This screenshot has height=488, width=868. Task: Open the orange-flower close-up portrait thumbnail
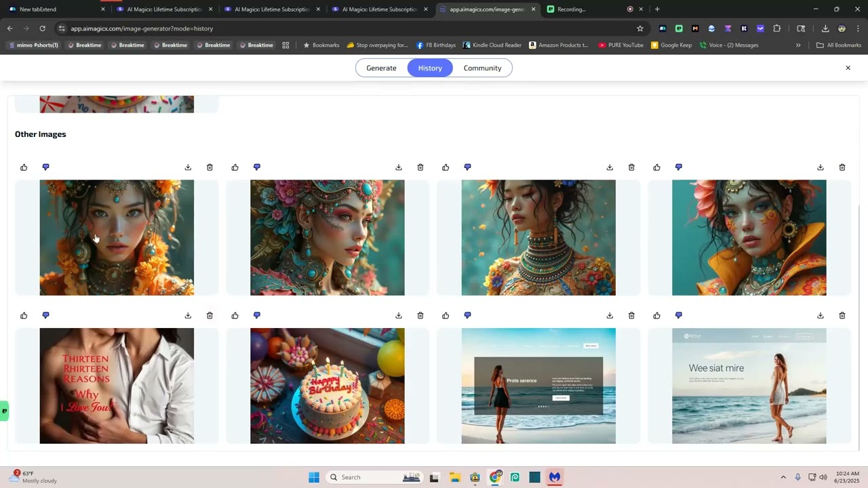(117, 238)
